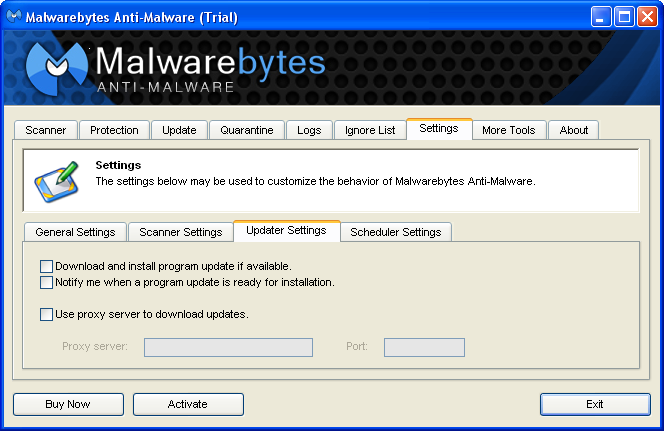Open the Scheduler Settings sub-tab
The image size is (664, 431).
coord(396,232)
